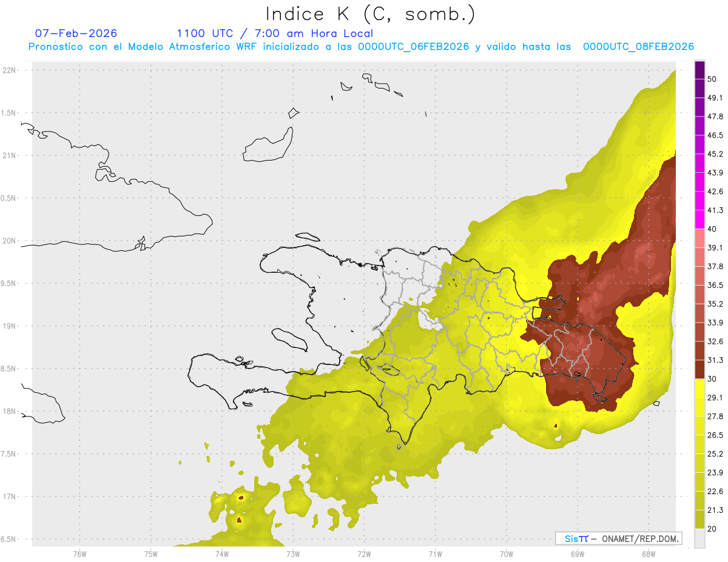Click legend value "27.8"
728x562 pixels.
[x=715, y=416]
